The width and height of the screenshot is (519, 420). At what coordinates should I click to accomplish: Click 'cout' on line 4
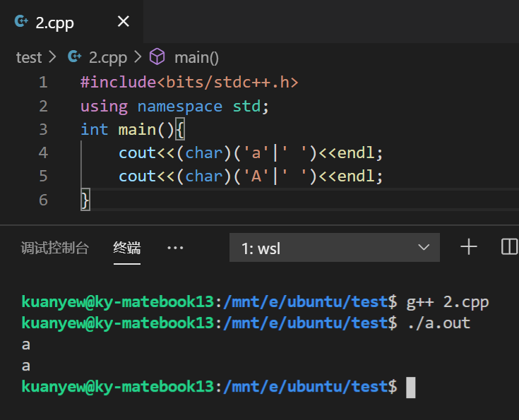click(x=138, y=153)
